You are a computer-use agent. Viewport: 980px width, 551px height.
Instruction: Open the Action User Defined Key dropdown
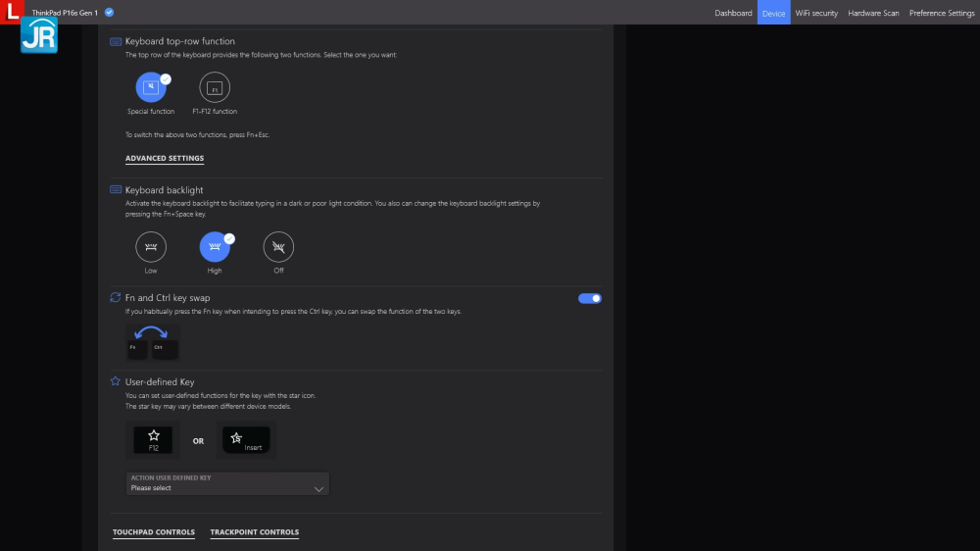coord(227,483)
